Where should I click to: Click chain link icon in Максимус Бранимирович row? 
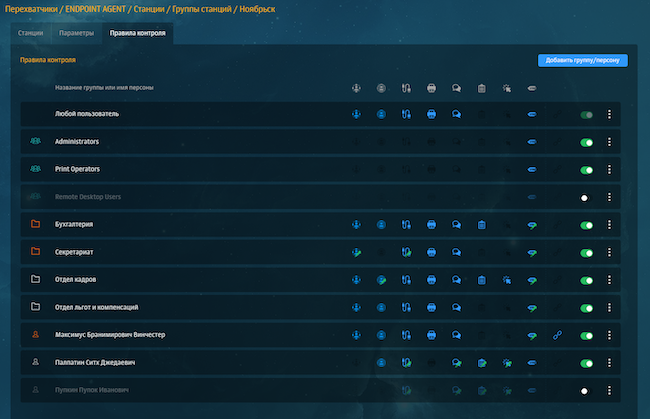click(557, 335)
